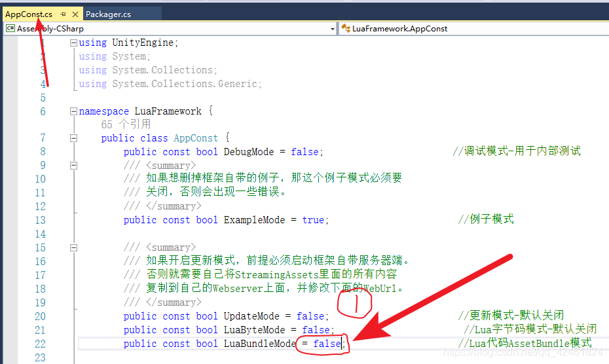Image resolution: width=609 pixels, height=364 pixels.
Task: Collapse the AppConst class block
Action: (x=73, y=138)
